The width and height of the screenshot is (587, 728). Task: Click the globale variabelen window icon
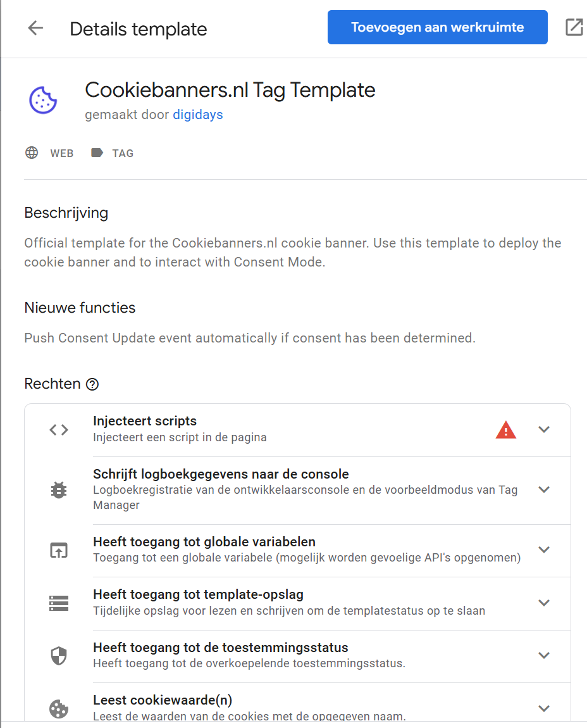(59, 549)
